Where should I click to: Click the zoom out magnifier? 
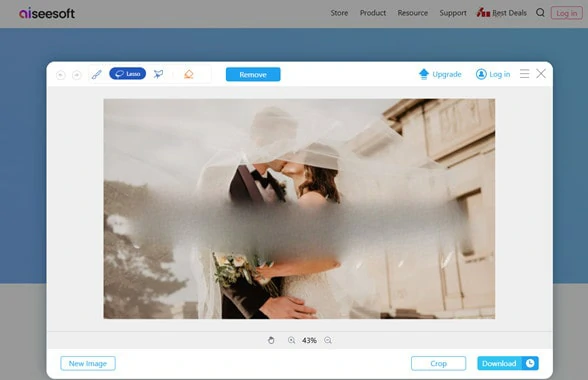pos(328,340)
